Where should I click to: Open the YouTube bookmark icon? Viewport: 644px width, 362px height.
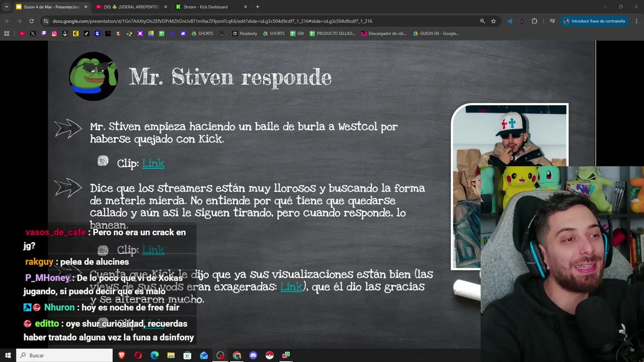22,34
